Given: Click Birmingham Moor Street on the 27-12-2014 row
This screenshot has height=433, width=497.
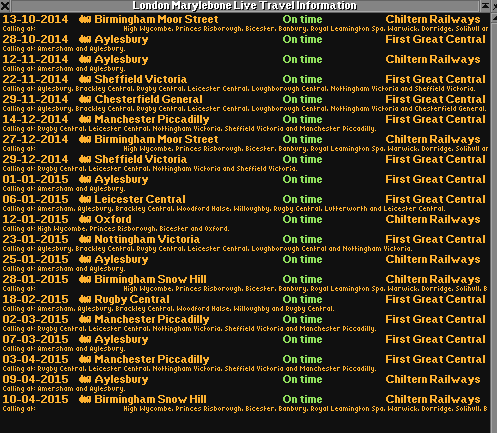Looking at the screenshot, I should 156,140.
